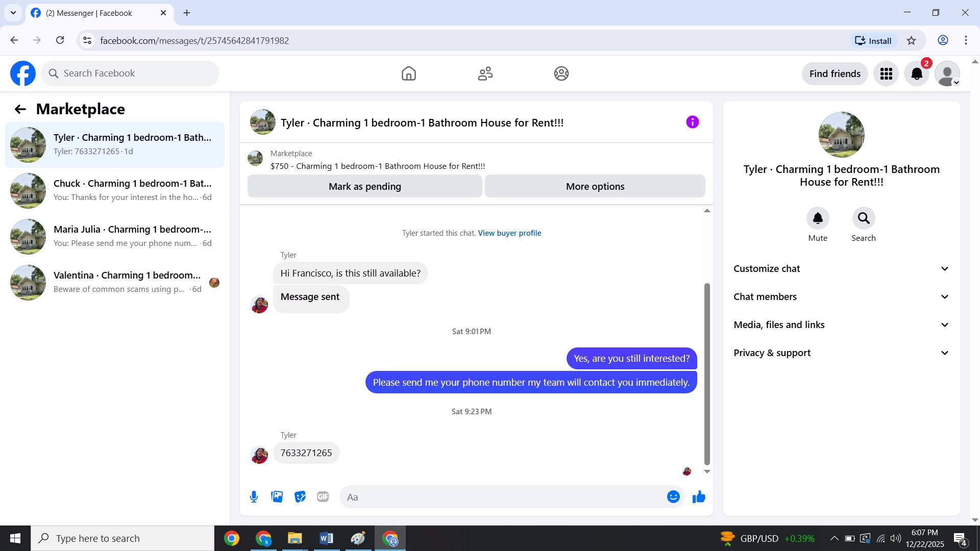This screenshot has width=980, height=551.
Task: Send a thumbs-up like
Action: coord(699,497)
